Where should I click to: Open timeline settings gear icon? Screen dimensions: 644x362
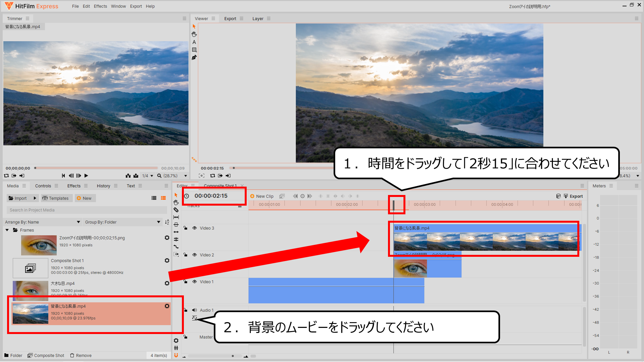(176, 340)
